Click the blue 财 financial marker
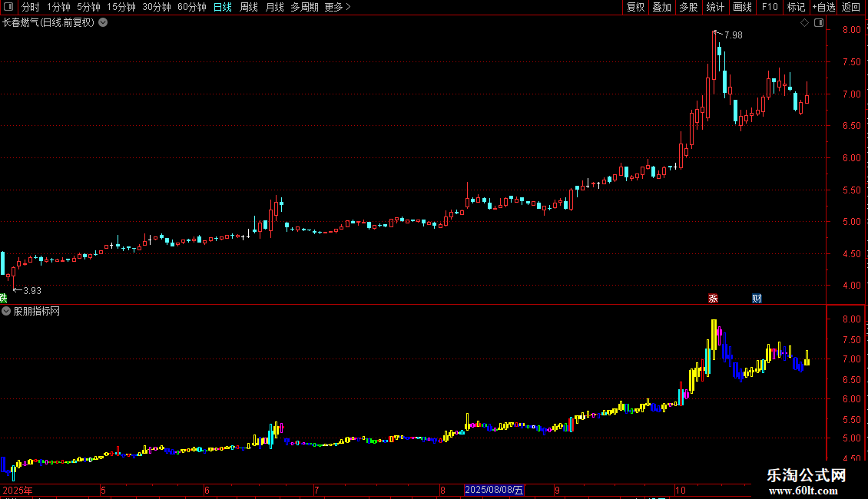Image resolution: width=868 pixels, height=499 pixels. [x=757, y=298]
